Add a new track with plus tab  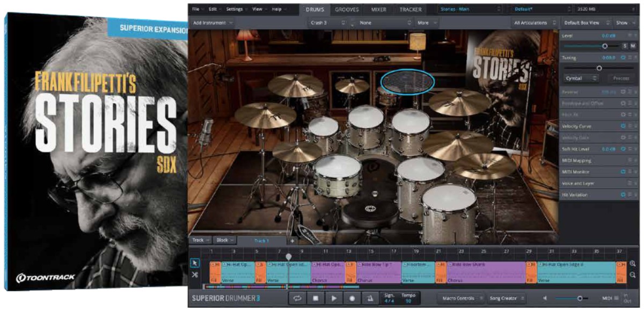(x=292, y=241)
